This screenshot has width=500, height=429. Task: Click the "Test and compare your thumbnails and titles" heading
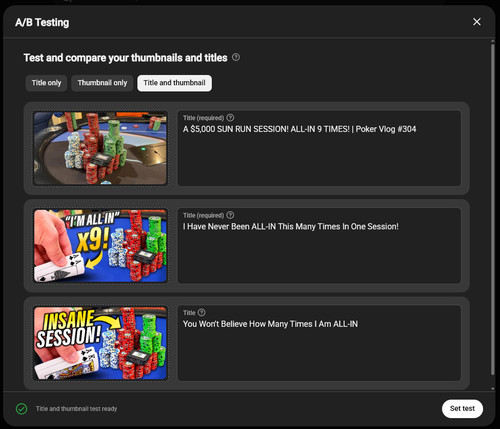pos(125,58)
